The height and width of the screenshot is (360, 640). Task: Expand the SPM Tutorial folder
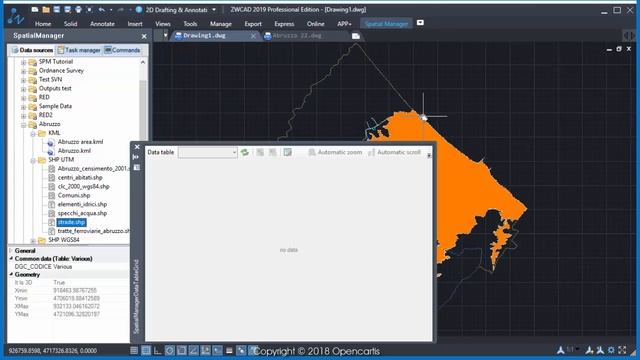(23, 62)
